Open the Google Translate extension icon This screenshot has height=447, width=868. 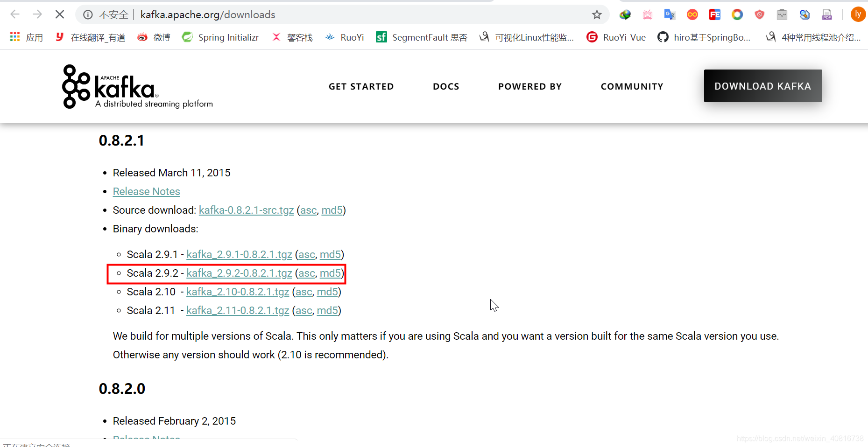coord(670,15)
